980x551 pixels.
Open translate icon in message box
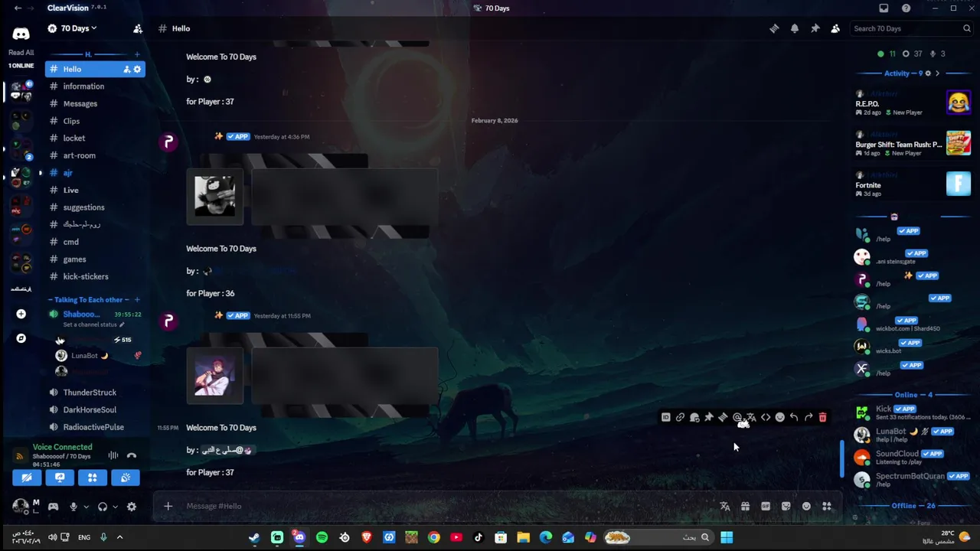(x=725, y=506)
